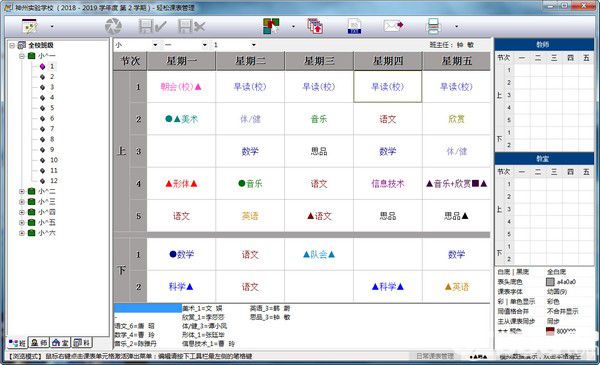Click the stacked pages with red arrow icon
Screen dimensions: 600x365
pos(315,26)
